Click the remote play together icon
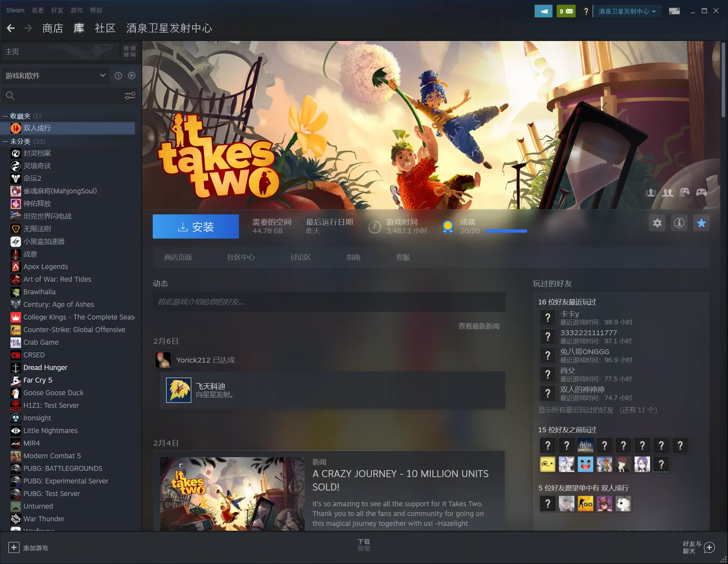The height and width of the screenshot is (564, 728). click(x=684, y=192)
